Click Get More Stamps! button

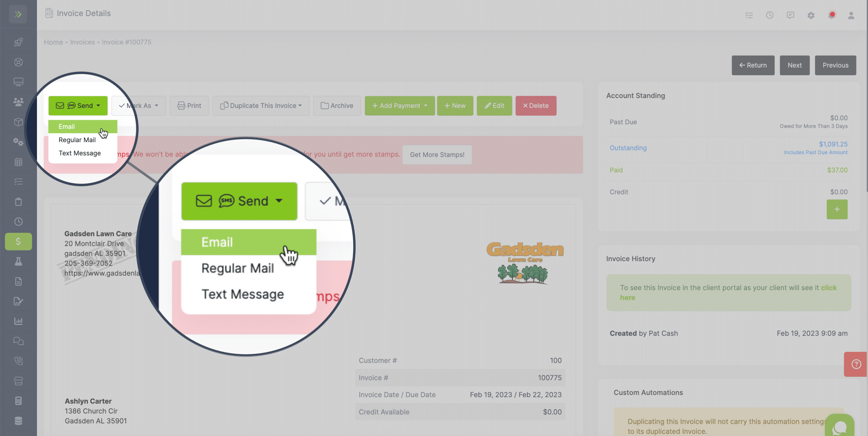(x=437, y=155)
